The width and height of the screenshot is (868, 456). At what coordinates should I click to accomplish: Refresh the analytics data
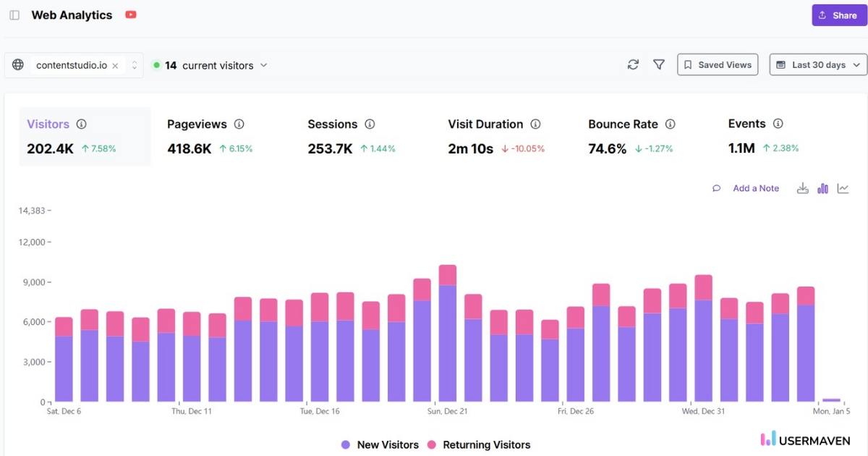[x=633, y=64]
